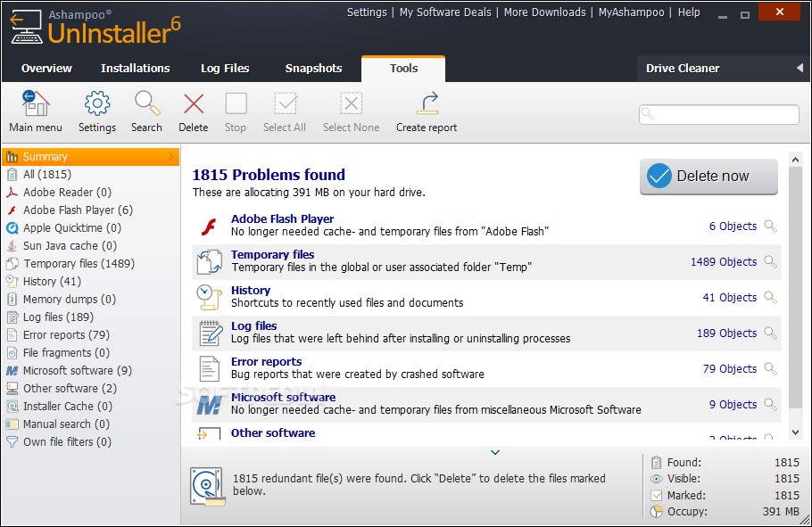Click the 1489 Objects link

coord(724,262)
